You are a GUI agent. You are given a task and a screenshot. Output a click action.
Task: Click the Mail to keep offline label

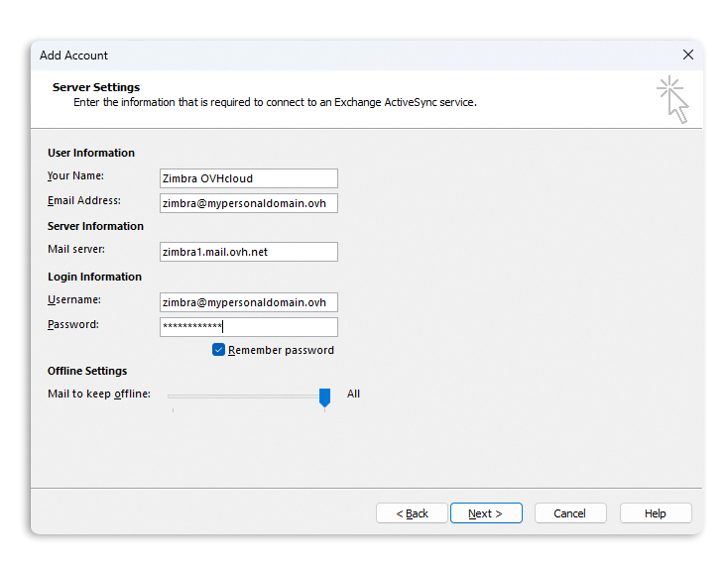click(x=99, y=394)
